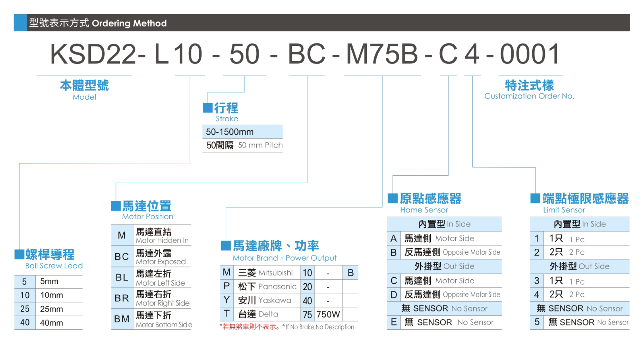Click the 'KSD22' model code segment

[x=93, y=54]
